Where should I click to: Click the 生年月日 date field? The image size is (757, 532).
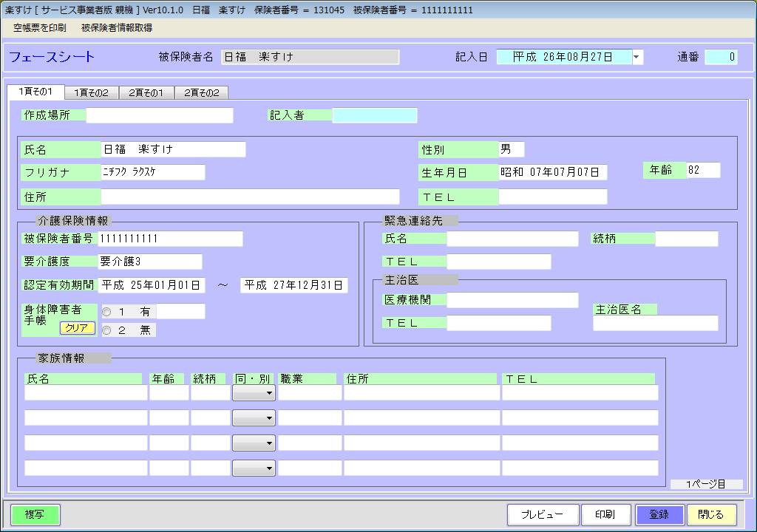point(553,172)
